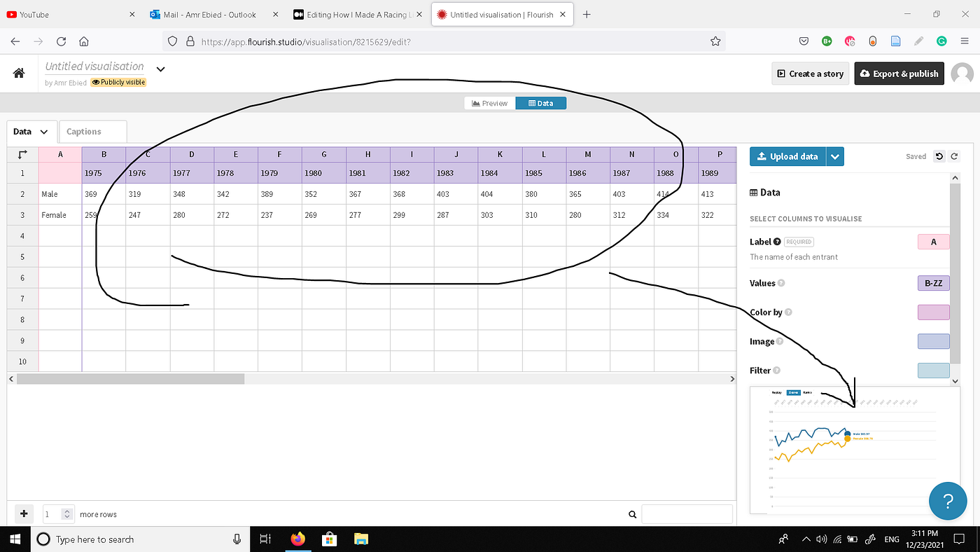980x552 pixels.
Task: Open the Captions sheet tab
Action: [x=92, y=132]
